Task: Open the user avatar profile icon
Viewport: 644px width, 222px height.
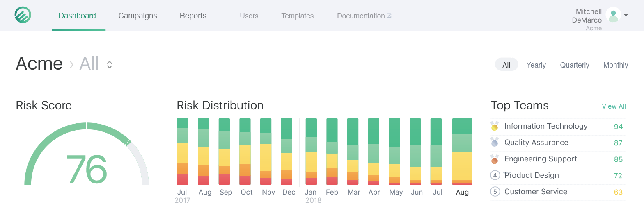Action: click(613, 15)
